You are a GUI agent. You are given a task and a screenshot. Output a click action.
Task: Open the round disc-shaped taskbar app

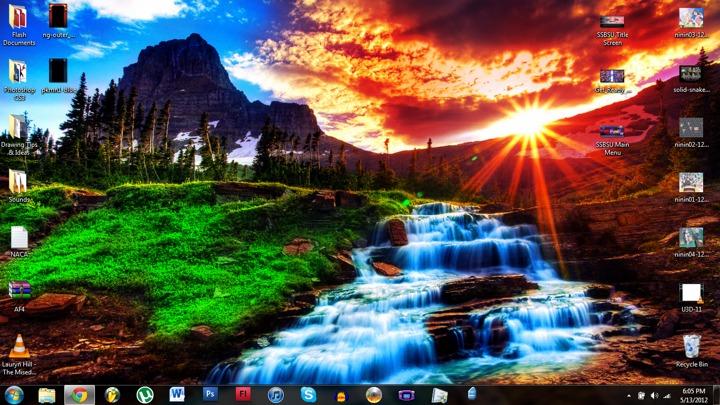click(374, 395)
